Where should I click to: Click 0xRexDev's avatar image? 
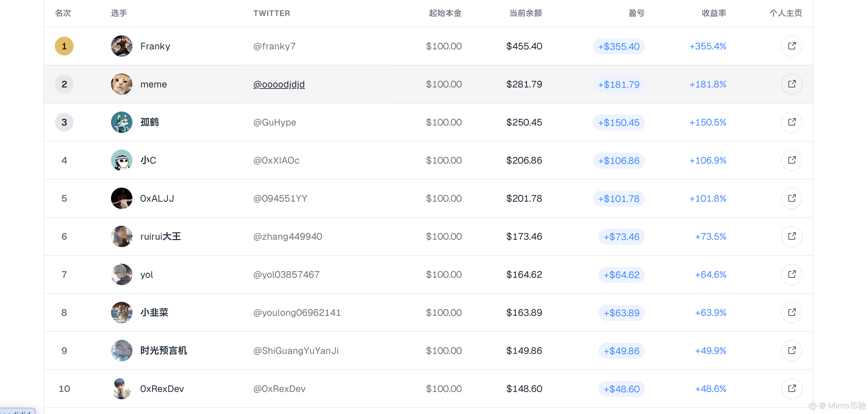[x=122, y=388]
